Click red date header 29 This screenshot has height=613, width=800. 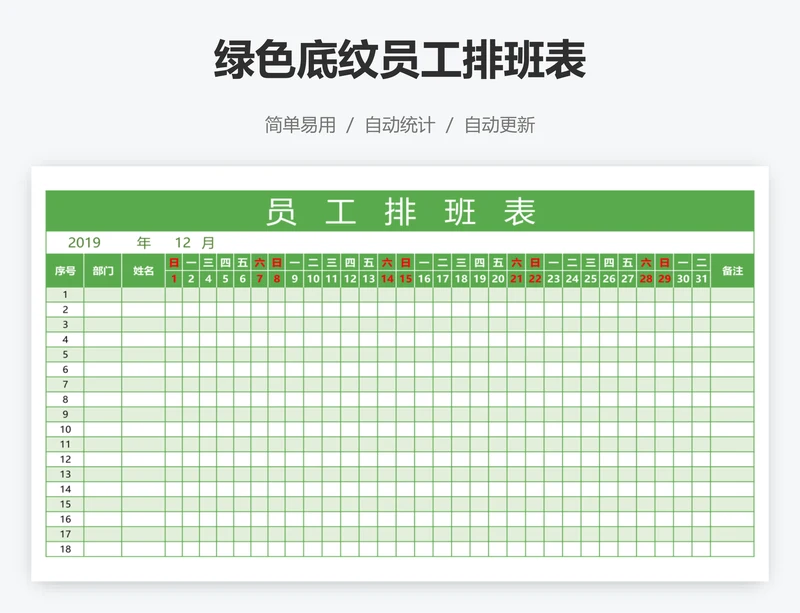pos(664,279)
